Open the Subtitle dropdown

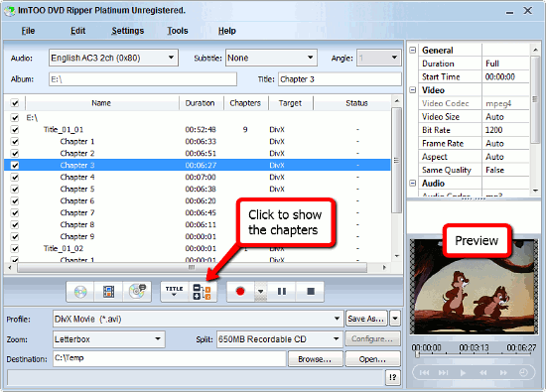click(x=310, y=58)
